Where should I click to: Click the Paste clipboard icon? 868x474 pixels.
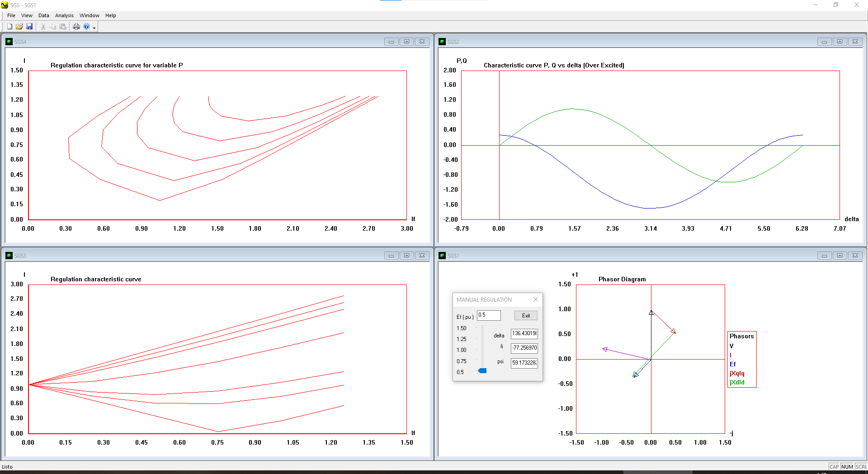click(x=63, y=27)
